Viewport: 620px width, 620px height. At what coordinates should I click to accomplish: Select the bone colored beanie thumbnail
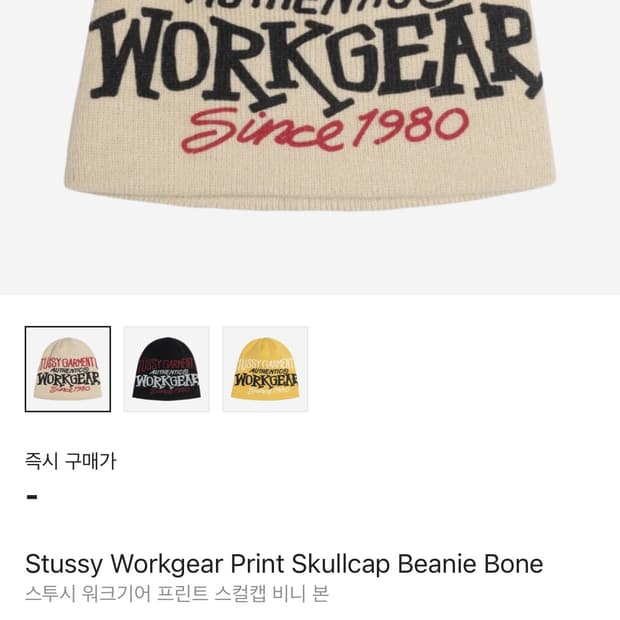68,369
